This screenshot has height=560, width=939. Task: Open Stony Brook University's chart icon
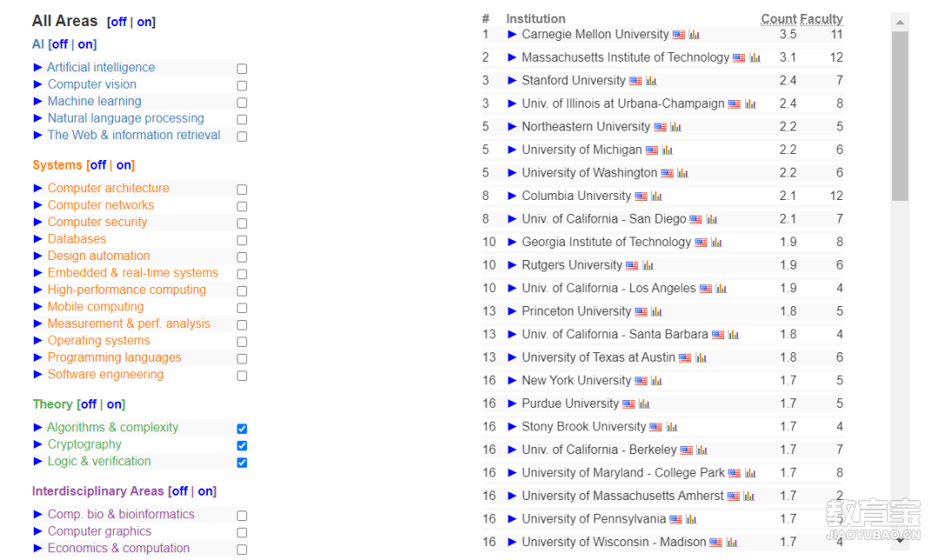[x=672, y=427]
